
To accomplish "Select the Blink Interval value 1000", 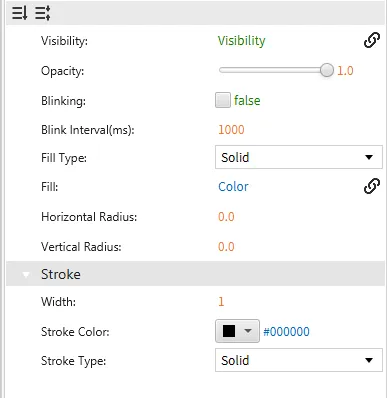I will pyautogui.click(x=231, y=129).
